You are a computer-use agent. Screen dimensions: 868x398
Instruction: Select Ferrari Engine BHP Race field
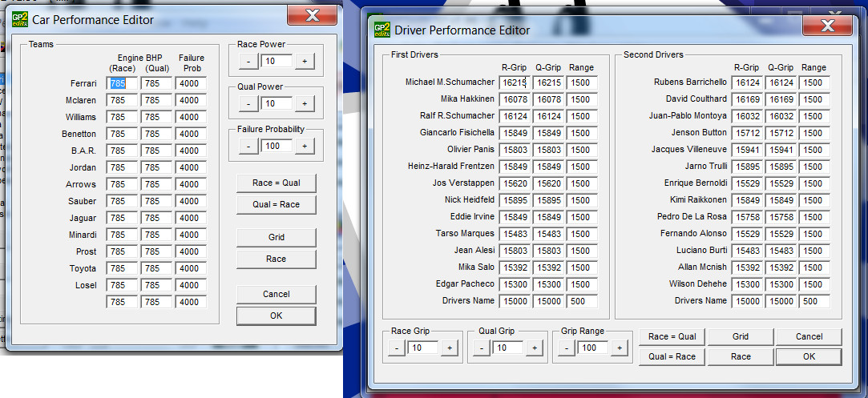pyautogui.click(x=123, y=83)
